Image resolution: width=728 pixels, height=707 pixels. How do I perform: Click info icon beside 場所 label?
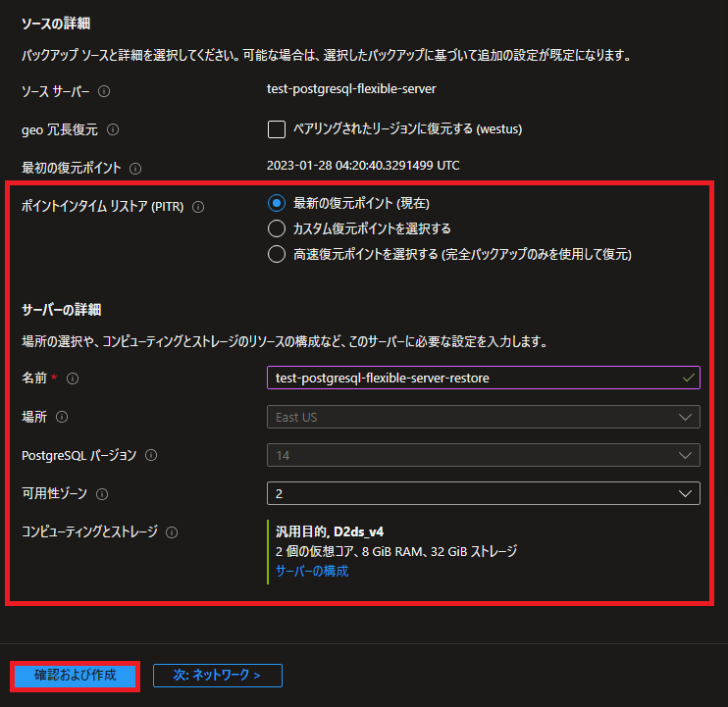(62, 417)
